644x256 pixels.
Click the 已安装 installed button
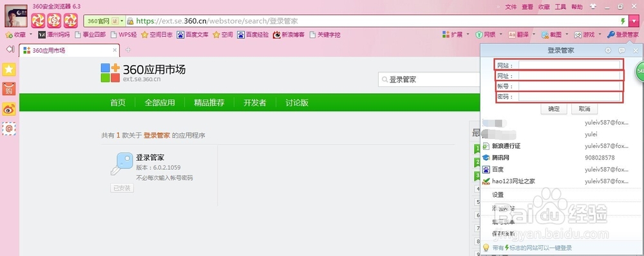pos(122,188)
